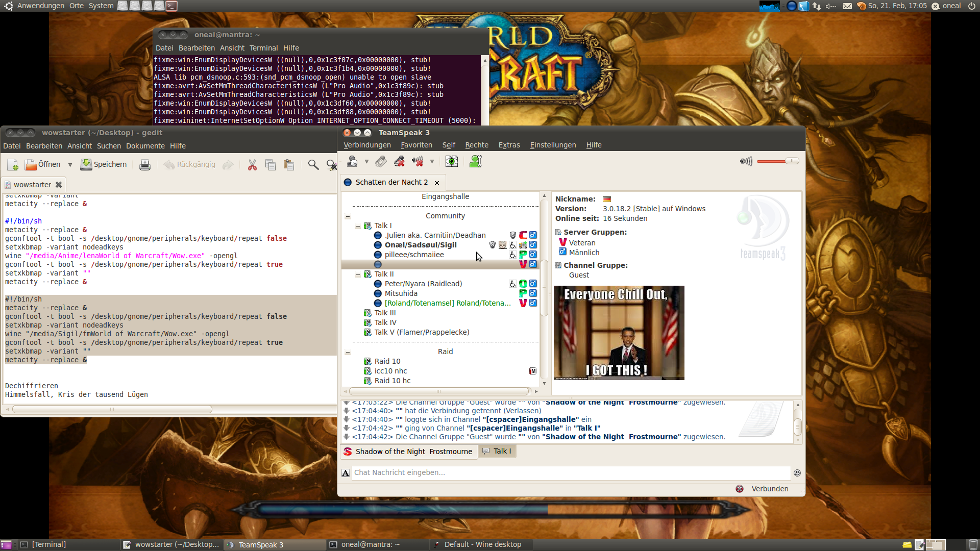Collapse the Talk II channel
This screenshot has width=980, height=551.
[358, 274]
